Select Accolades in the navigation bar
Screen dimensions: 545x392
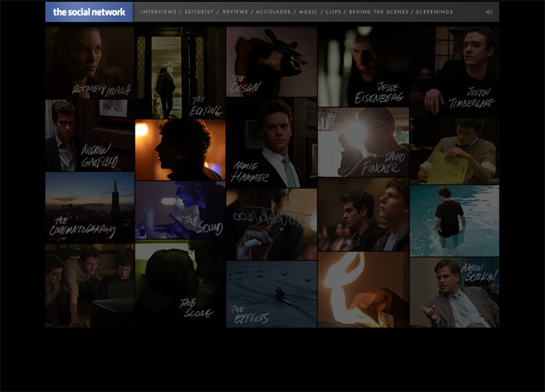[273, 11]
